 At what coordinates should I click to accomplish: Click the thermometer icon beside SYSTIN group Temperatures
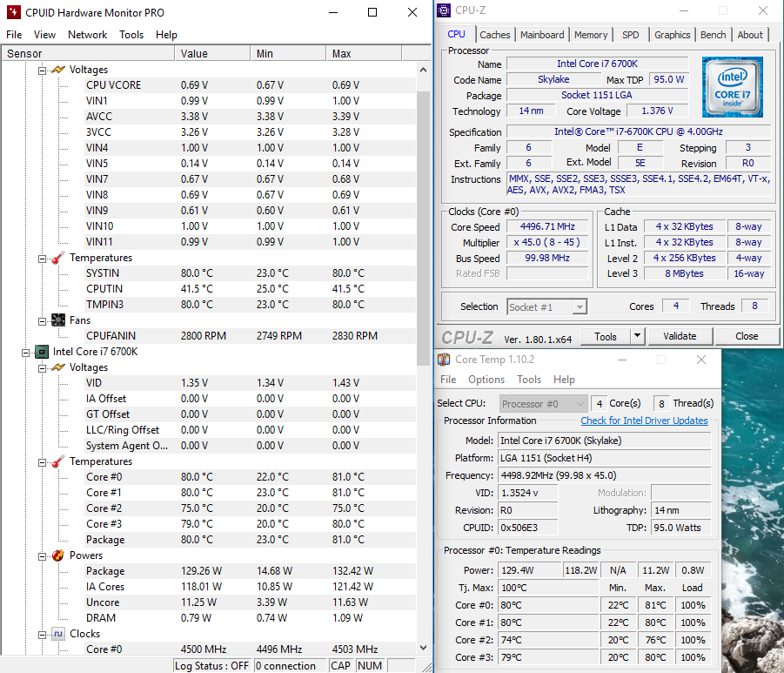(x=57, y=258)
